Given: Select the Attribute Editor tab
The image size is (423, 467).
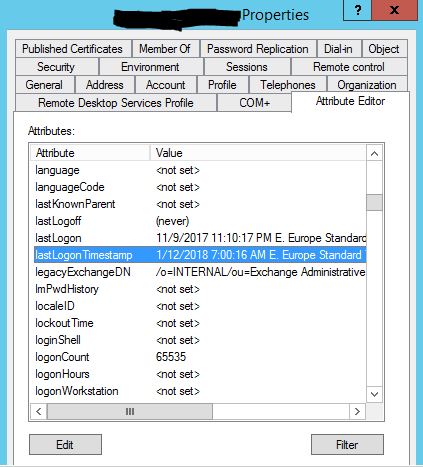Looking at the screenshot, I should 350,101.
